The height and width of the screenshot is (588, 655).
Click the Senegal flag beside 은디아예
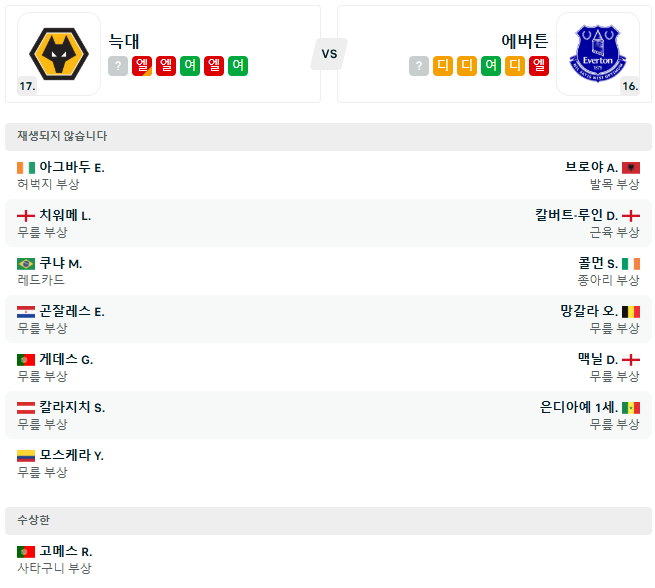[x=631, y=408]
